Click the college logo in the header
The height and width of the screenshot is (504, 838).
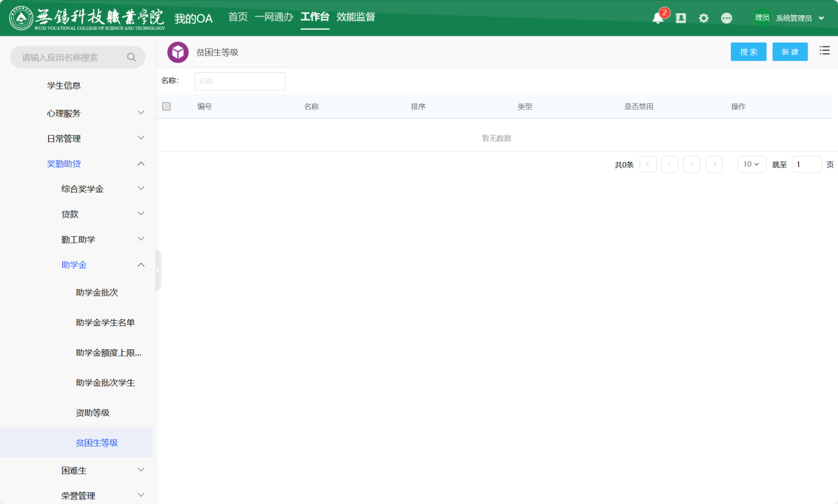click(x=87, y=18)
